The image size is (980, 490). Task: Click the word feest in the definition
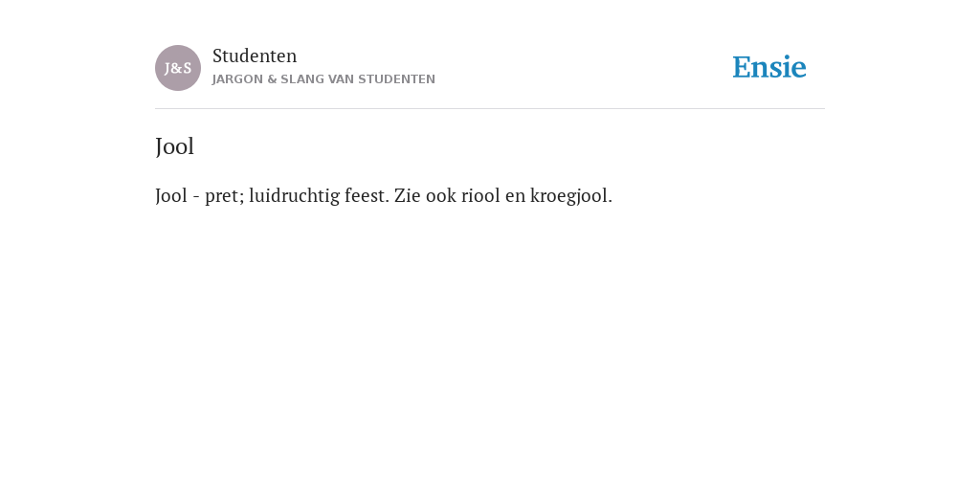pos(367,195)
